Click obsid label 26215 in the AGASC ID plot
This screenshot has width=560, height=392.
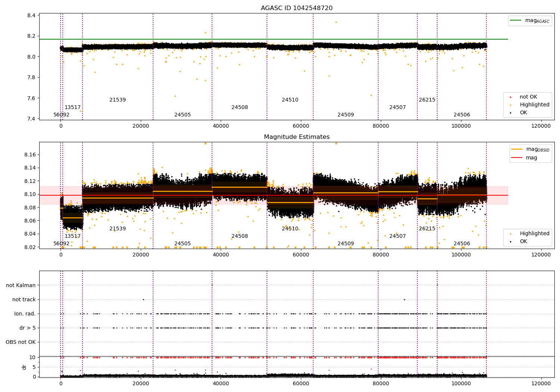(x=427, y=100)
